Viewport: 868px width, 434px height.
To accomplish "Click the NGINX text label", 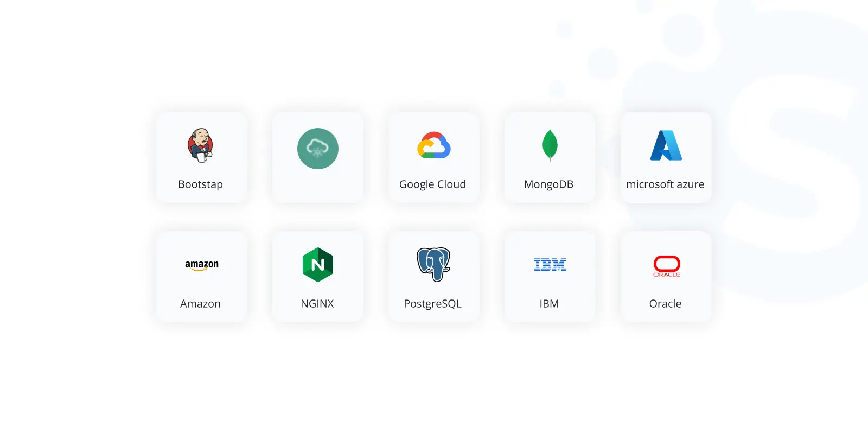I will pyautogui.click(x=317, y=304).
